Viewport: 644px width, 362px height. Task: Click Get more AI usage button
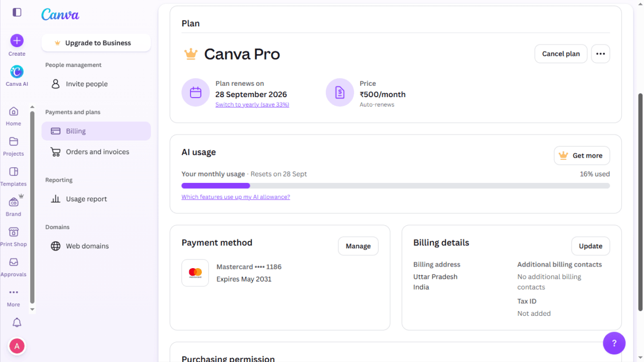pos(582,156)
